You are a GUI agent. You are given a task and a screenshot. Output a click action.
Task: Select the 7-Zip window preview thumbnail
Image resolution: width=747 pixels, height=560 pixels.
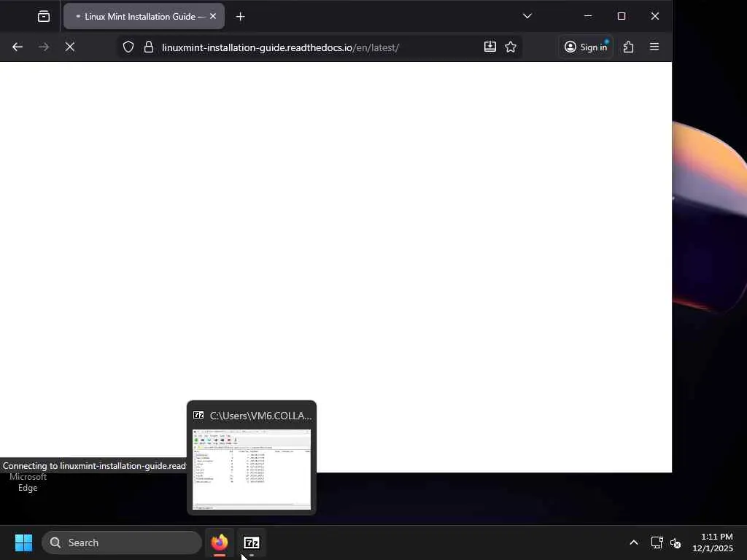pyautogui.click(x=252, y=470)
